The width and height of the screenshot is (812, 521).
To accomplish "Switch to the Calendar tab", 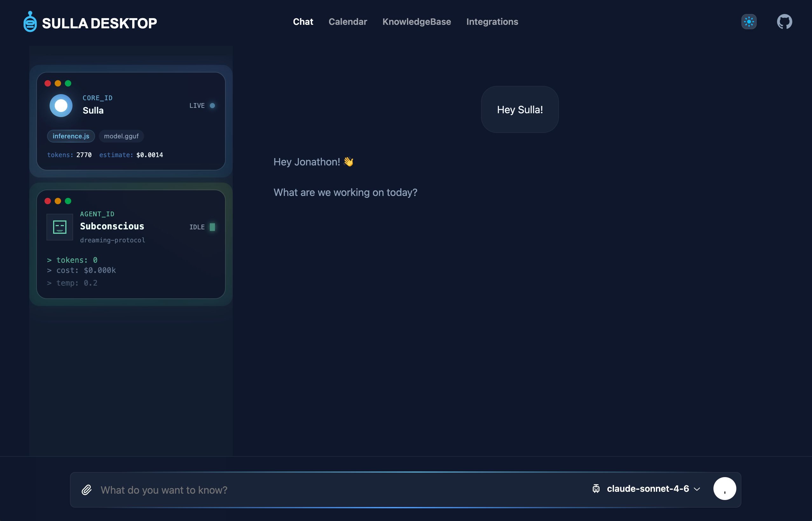I will [x=348, y=22].
